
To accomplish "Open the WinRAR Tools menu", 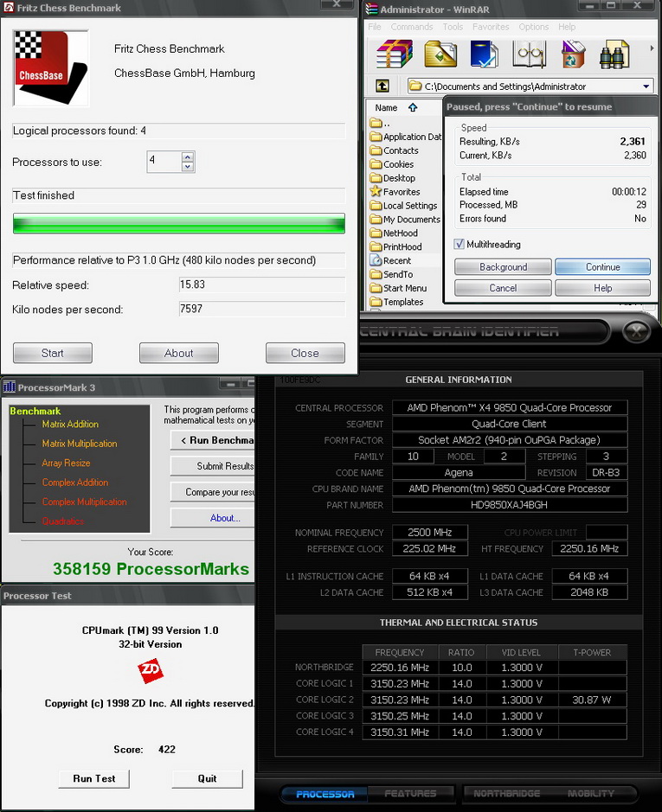I will (x=453, y=27).
